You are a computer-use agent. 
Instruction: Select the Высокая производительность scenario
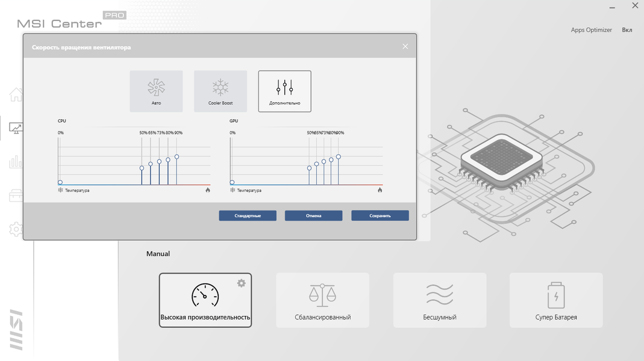coord(205,300)
